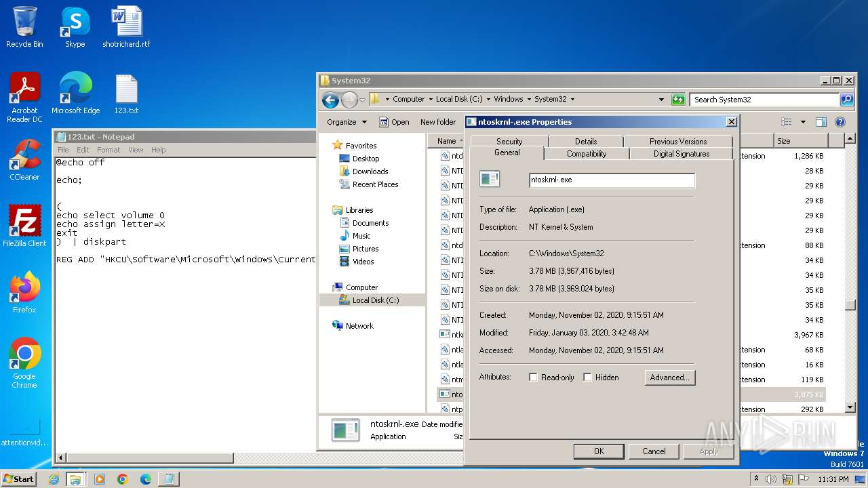This screenshot has width=868, height=488.
Task: Switch to the Security tab
Action: pos(509,142)
